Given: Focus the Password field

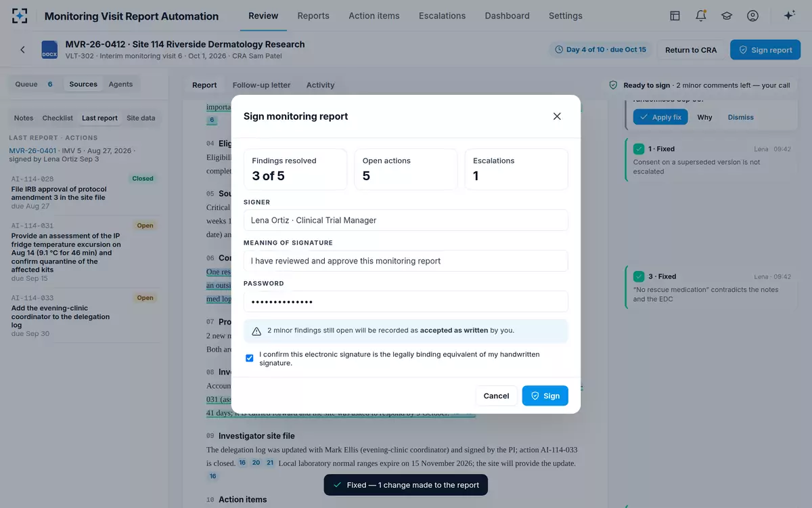Looking at the screenshot, I should point(406,301).
